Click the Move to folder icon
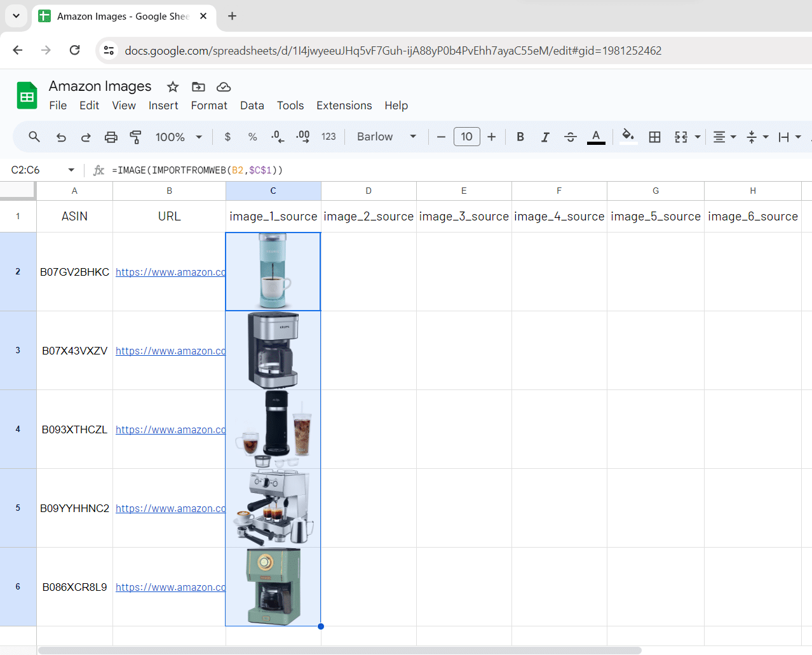Screen dimensions: 812x655 pos(198,87)
